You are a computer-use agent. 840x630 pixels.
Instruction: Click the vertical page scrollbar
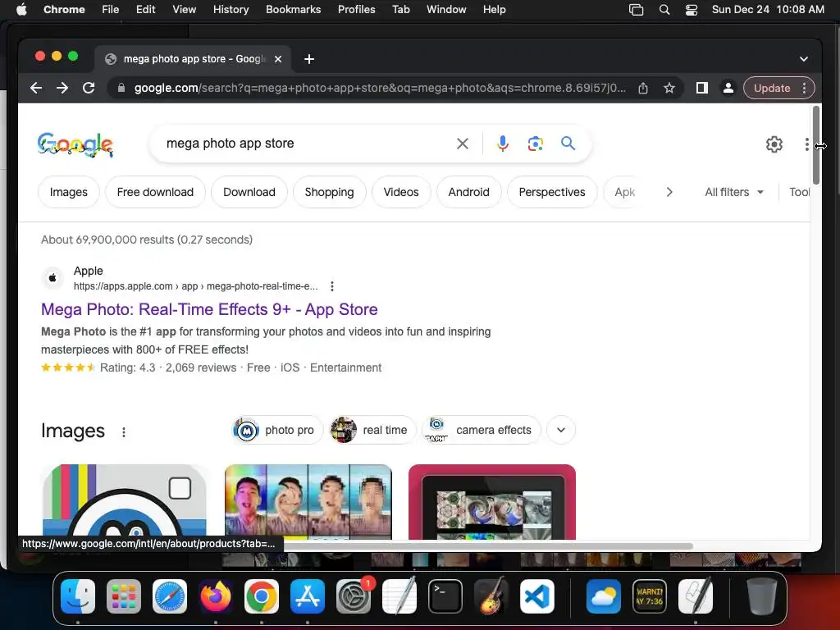pyautogui.click(x=816, y=144)
